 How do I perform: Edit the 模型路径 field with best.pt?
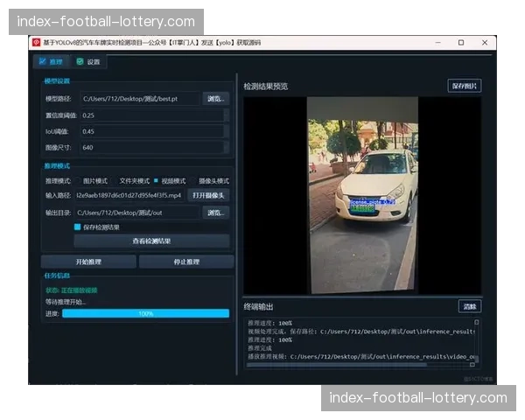[x=140, y=99]
